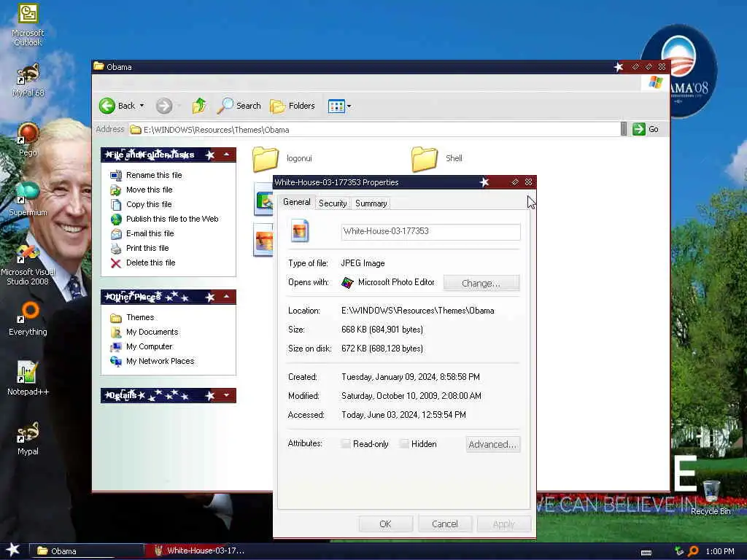Viewport: 747px width, 560px height.
Task: Launch Notepad++ desktop shortcut
Action: pos(28,378)
